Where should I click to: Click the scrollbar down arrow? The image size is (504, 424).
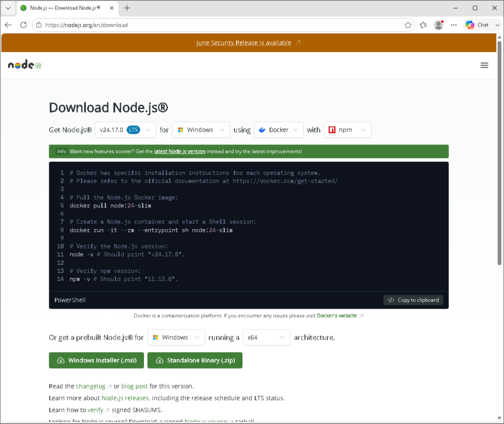[x=499, y=418]
